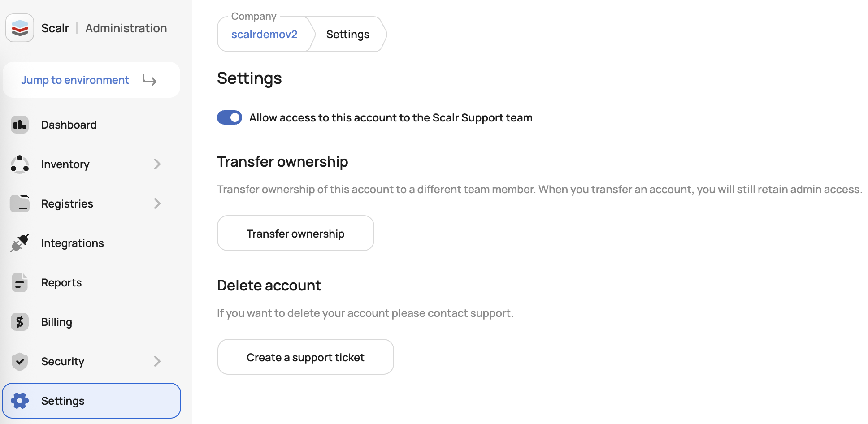Click the Integrations plug icon
Screen dimensions: 868x424
[x=20, y=243]
